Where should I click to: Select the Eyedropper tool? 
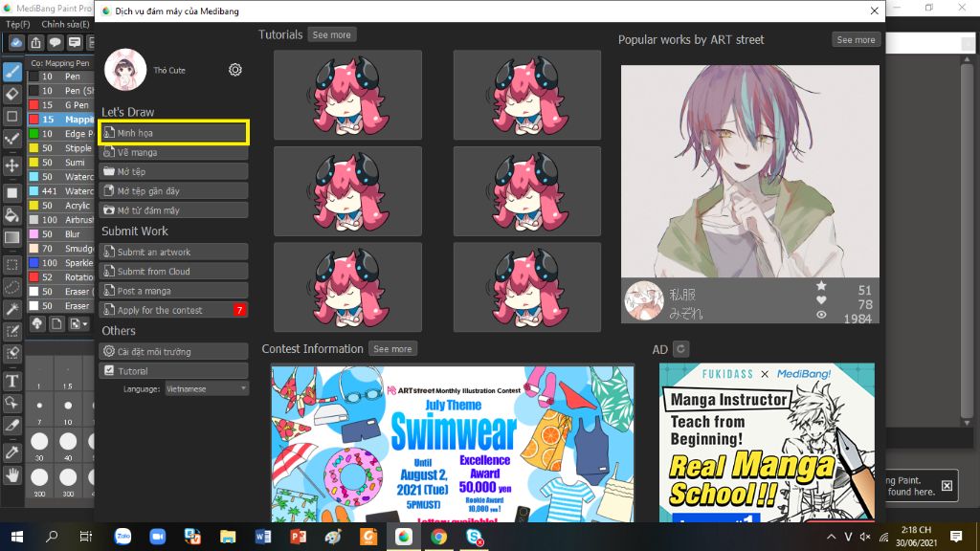click(11, 452)
